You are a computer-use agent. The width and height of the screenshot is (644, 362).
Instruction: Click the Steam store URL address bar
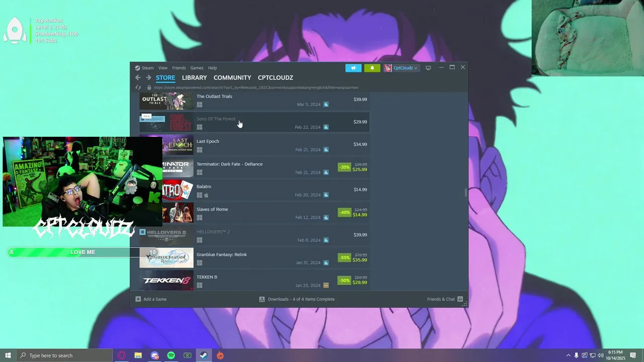click(256, 87)
